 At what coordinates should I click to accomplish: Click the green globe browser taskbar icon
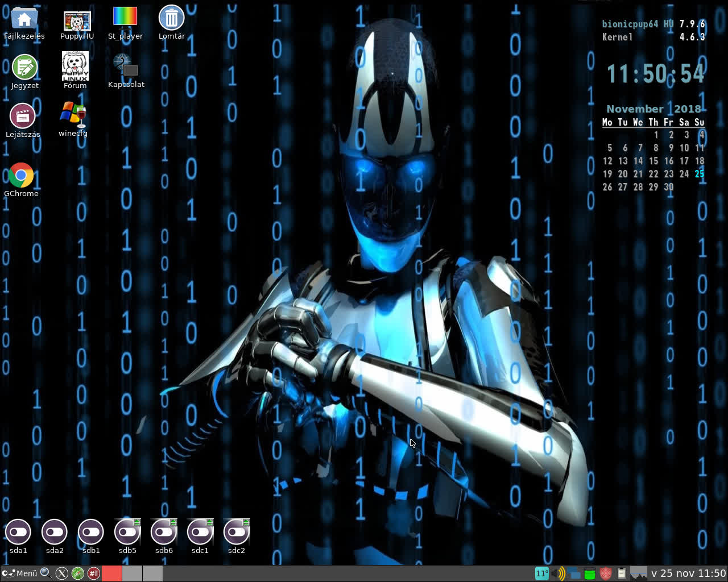pyautogui.click(x=78, y=573)
